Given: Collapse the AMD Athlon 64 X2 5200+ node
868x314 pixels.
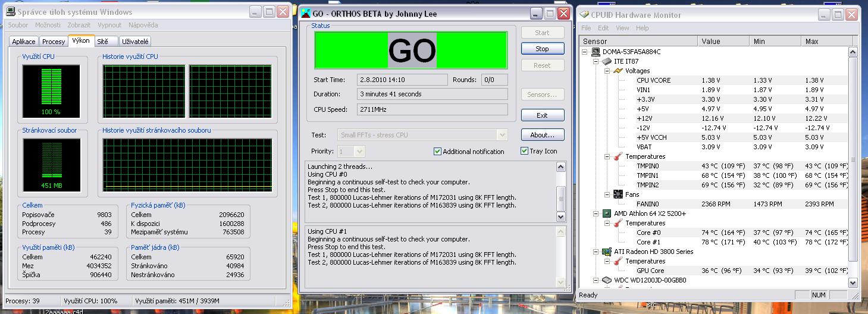Looking at the screenshot, I should point(597,213).
